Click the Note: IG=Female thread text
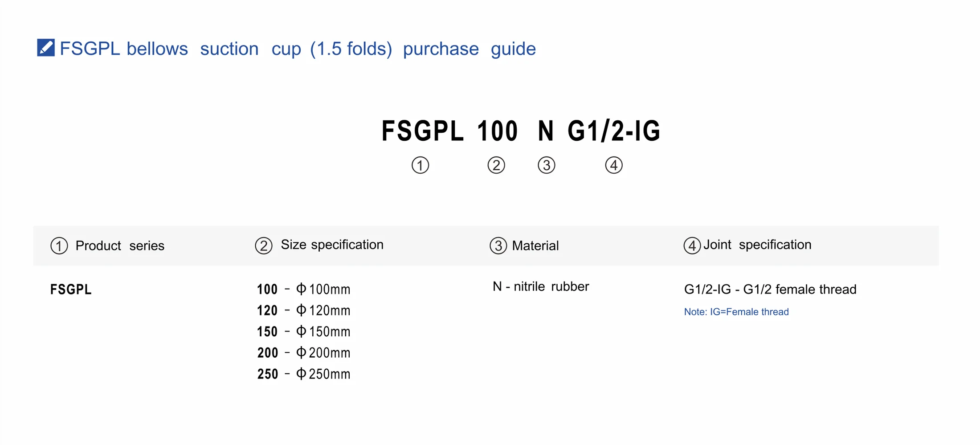This screenshot has height=445, width=980. click(x=736, y=312)
